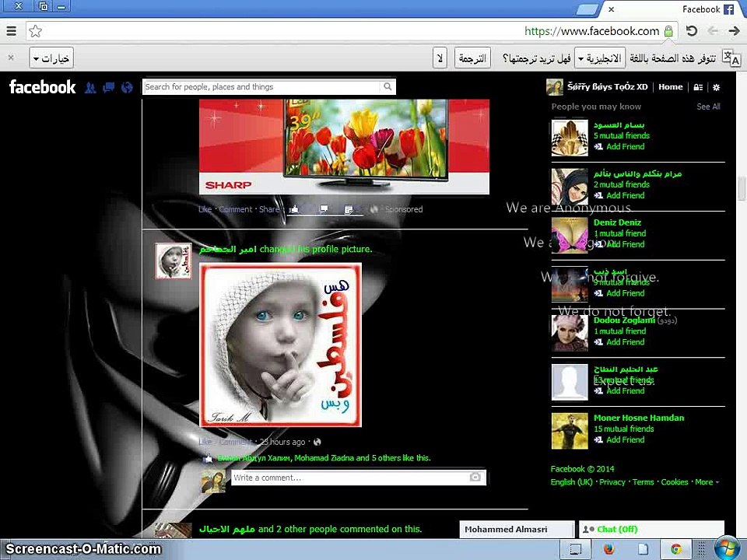Open the friend requests icon
747x560 pixels.
(x=90, y=87)
